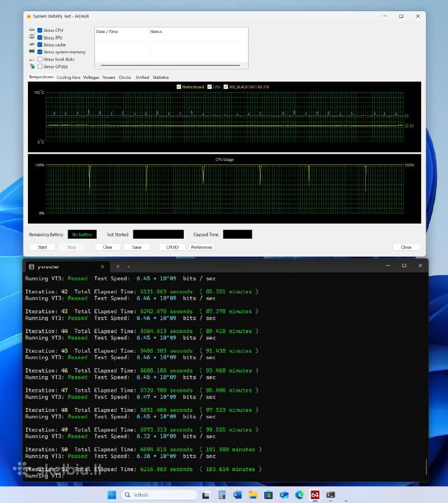This screenshot has height=503, width=448.
Task: Open the Statistics tab
Action: click(161, 77)
